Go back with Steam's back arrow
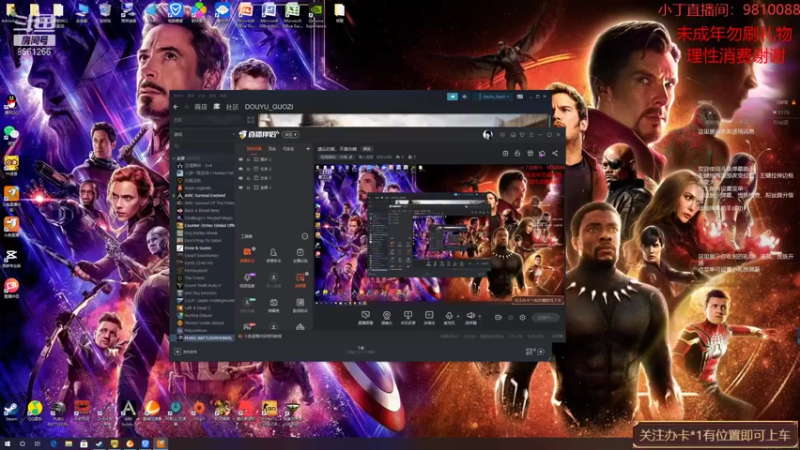 click(x=176, y=107)
